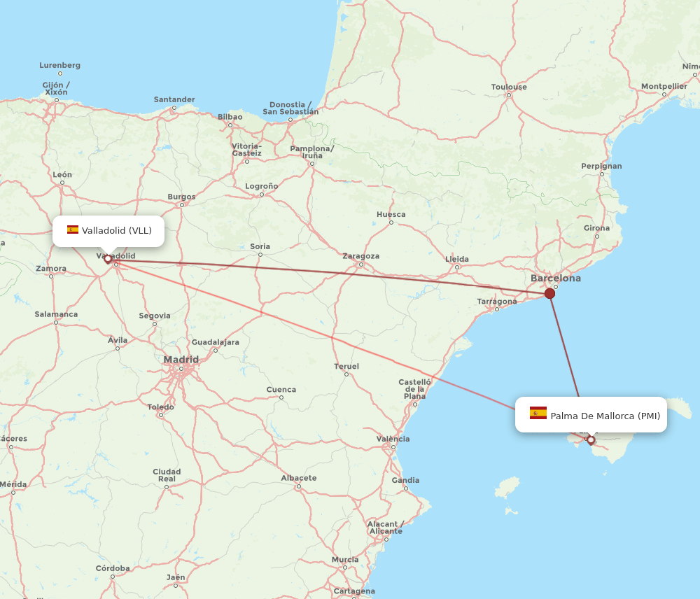This screenshot has width=700, height=599.
Task: Click the Logroño city label
Action: (262, 186)
